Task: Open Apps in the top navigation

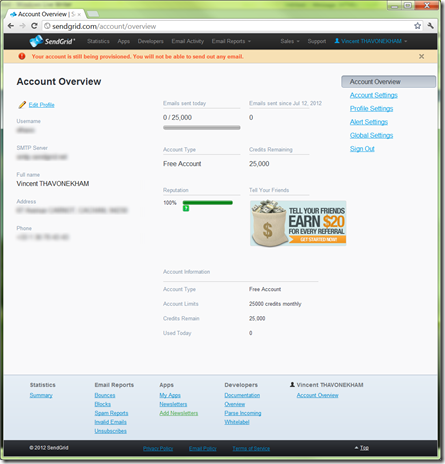Action: 123,41
